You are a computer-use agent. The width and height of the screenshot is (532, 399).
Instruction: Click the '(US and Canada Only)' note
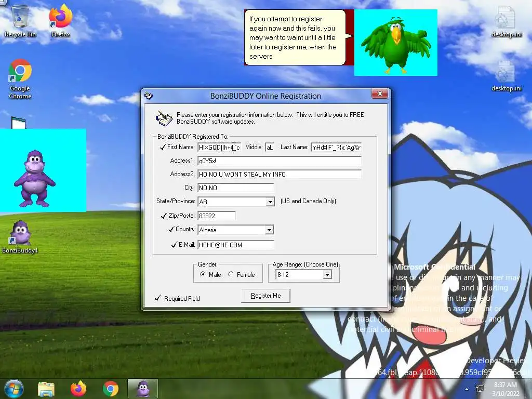(308, 201)
